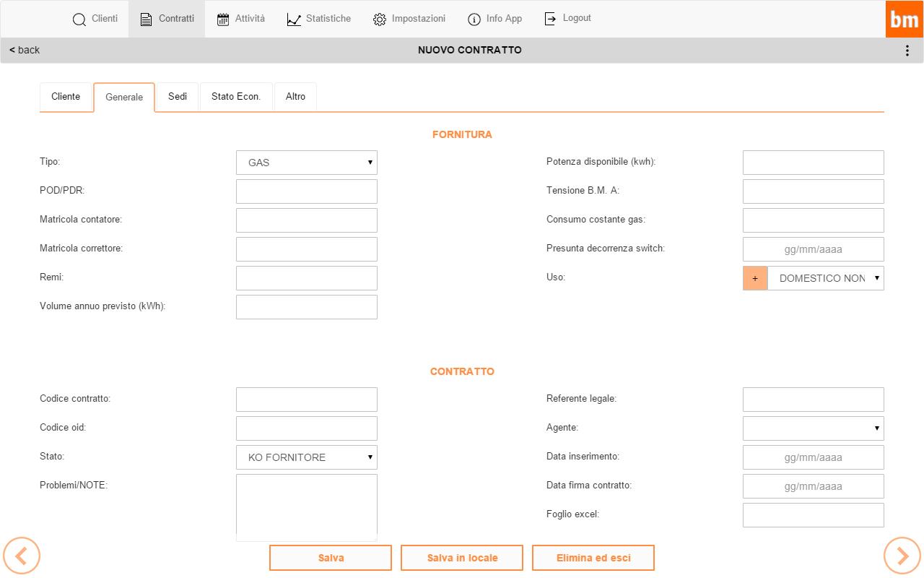Open the Stato dropdown showing KO FORNITORE

(x=307, y=457)
